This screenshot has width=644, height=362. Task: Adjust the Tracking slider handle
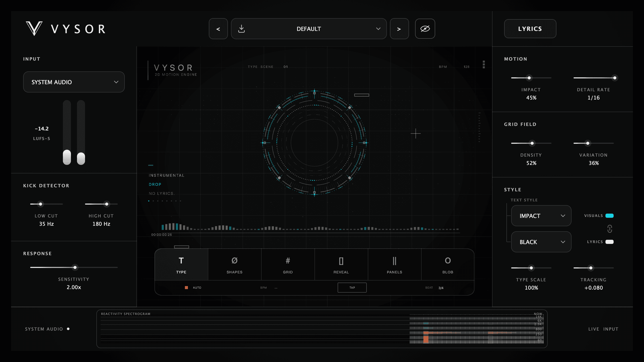[x=591, y=268]
